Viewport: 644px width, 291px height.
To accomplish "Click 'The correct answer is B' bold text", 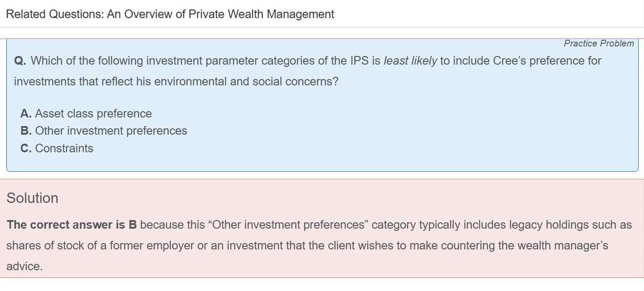I will (72, 225).
